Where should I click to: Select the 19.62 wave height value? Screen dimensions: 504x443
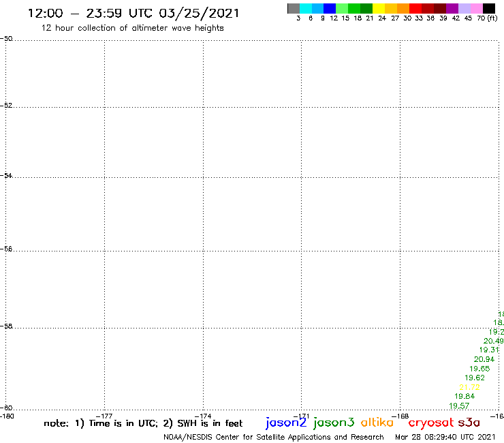pos(475,378)
